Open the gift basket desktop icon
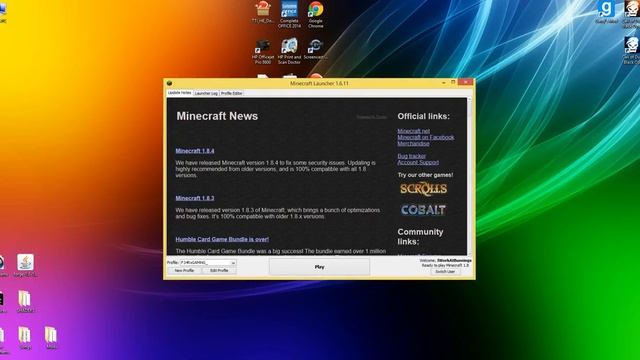 263,12
